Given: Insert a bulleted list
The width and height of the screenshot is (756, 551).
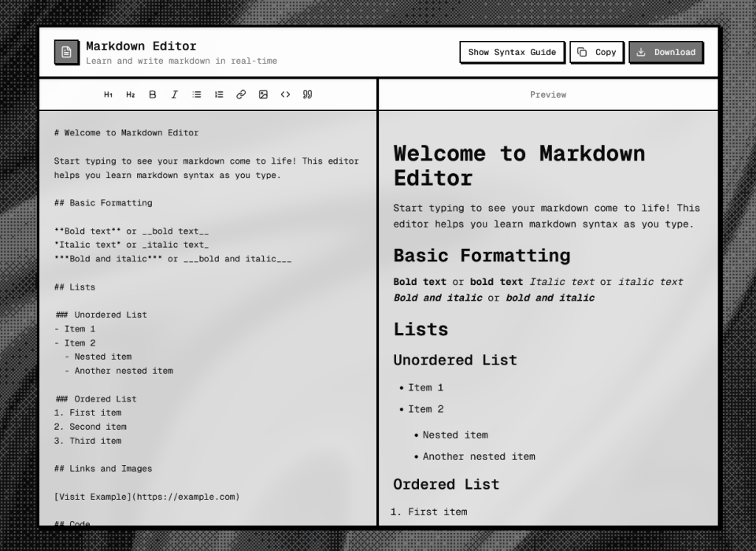Looking at the screenshot, I should 197,94.
